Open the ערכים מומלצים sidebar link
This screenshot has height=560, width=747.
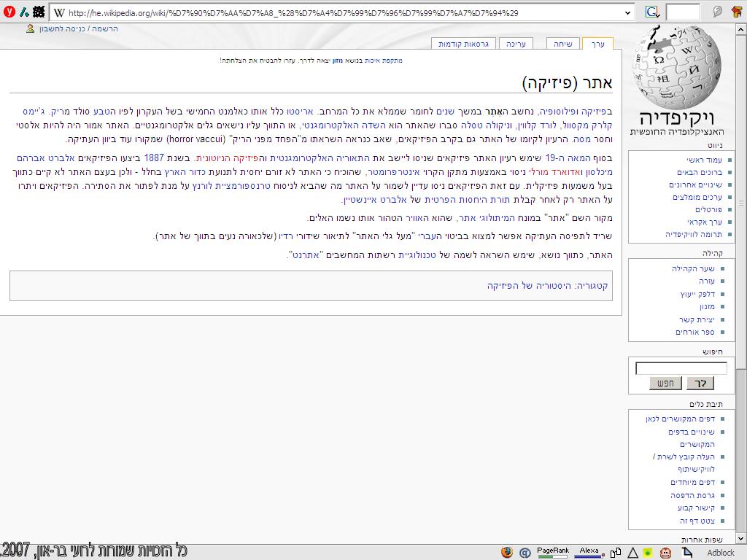(x=697, y=197)
